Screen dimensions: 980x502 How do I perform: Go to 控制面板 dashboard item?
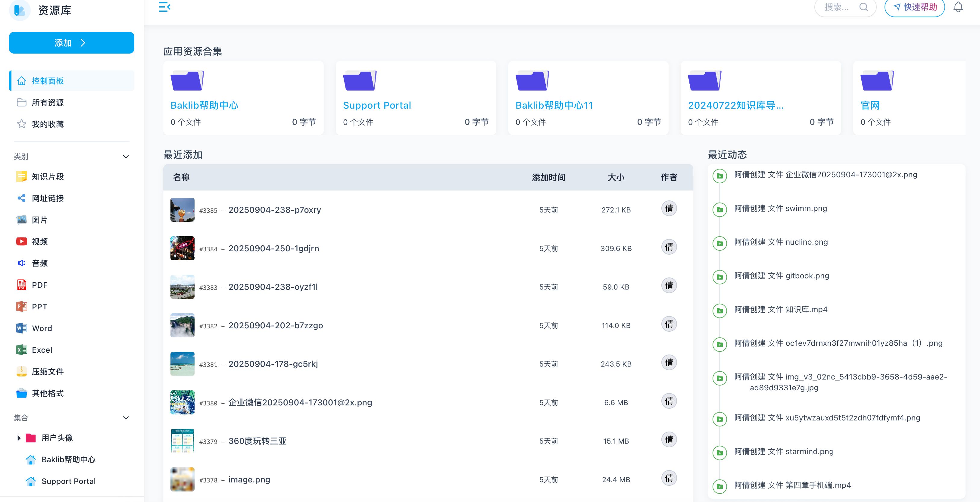pos(47,81)
